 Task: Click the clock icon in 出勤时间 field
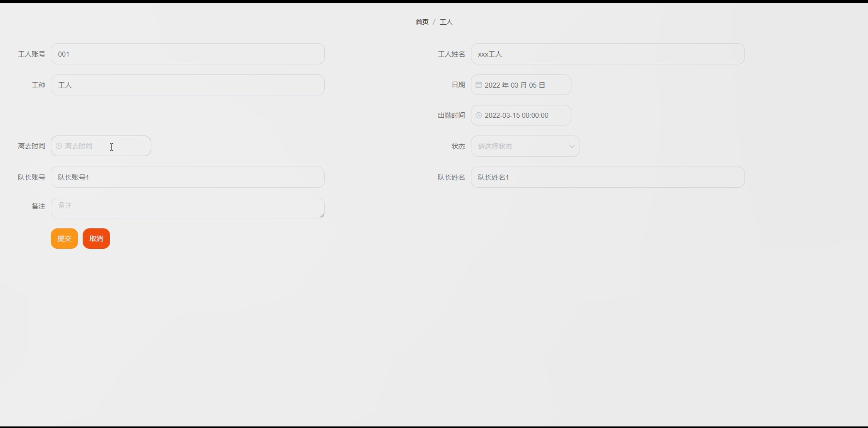(x=478, y=115)
